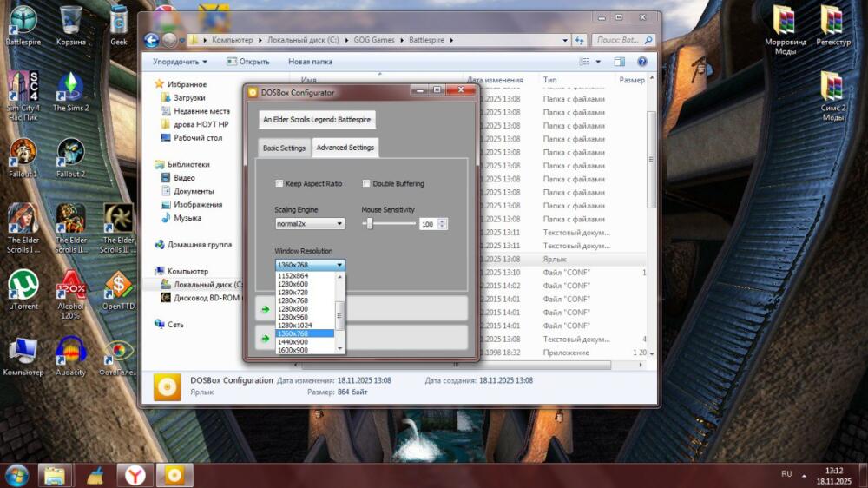Select Документы library in the sidebar
This screenshot has height=488, width=868.
click(194, 191)
